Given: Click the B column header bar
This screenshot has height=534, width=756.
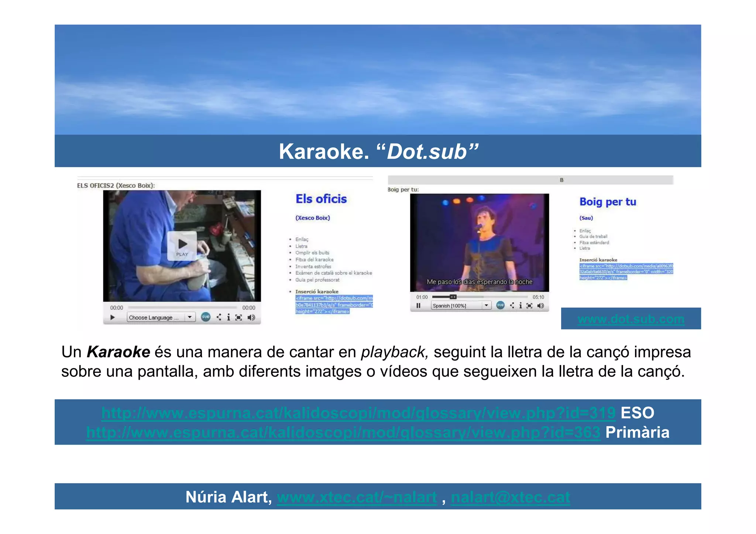Looking at the screenshot, I should pos(530,180).
